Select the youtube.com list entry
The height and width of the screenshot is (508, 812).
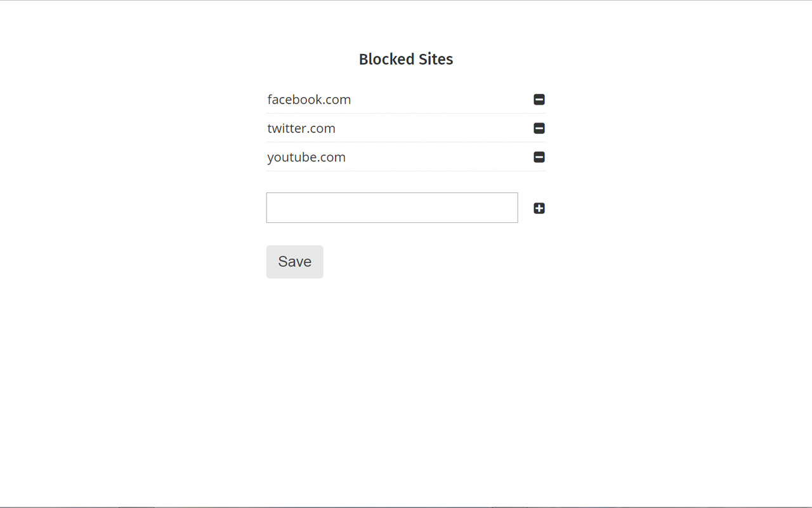[306, 157]
